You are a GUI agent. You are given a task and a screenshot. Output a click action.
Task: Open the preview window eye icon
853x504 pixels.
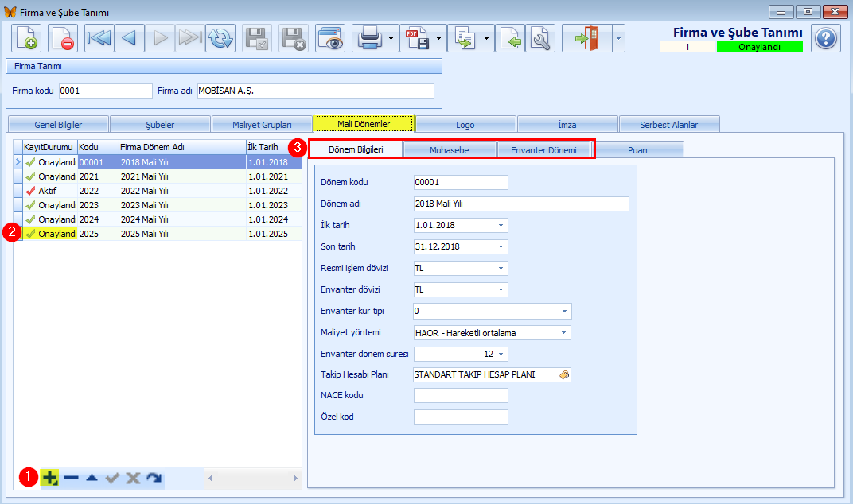pyautogui.click(x=330, y=38)
